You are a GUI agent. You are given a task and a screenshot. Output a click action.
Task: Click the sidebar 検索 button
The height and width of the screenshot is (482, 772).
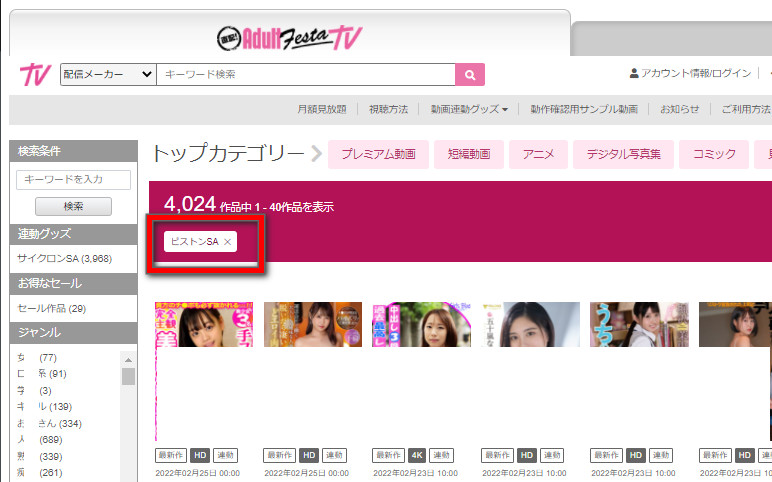click(73, 206)
